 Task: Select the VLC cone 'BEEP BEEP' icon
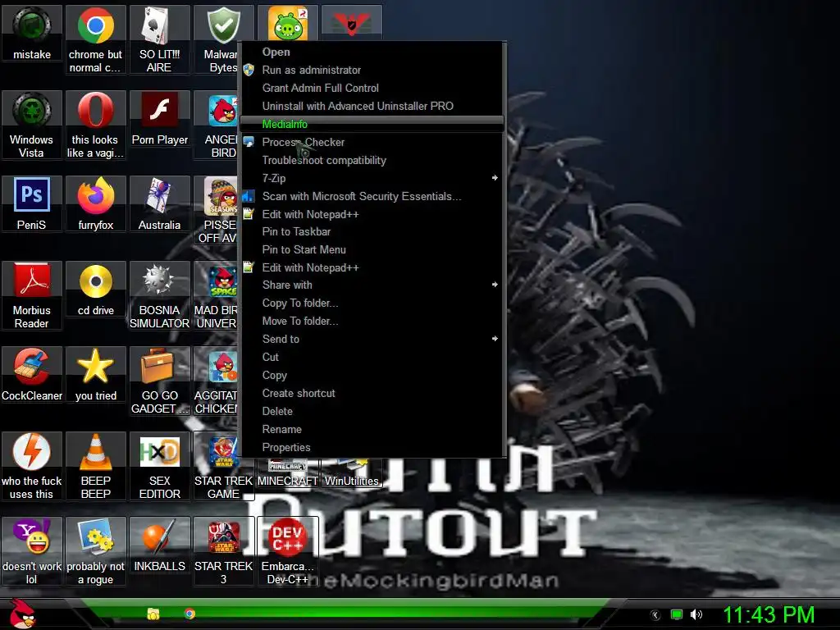tap(95, 466)
